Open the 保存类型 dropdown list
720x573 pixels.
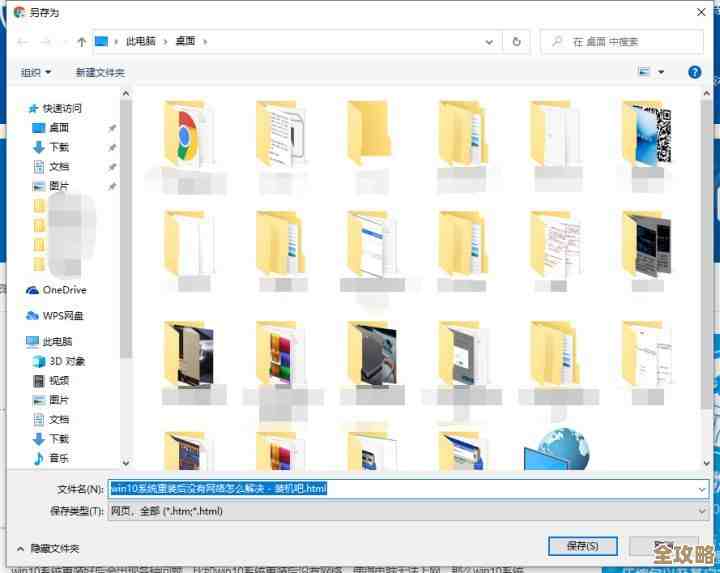pyautogui.click(x=702, y=511)
